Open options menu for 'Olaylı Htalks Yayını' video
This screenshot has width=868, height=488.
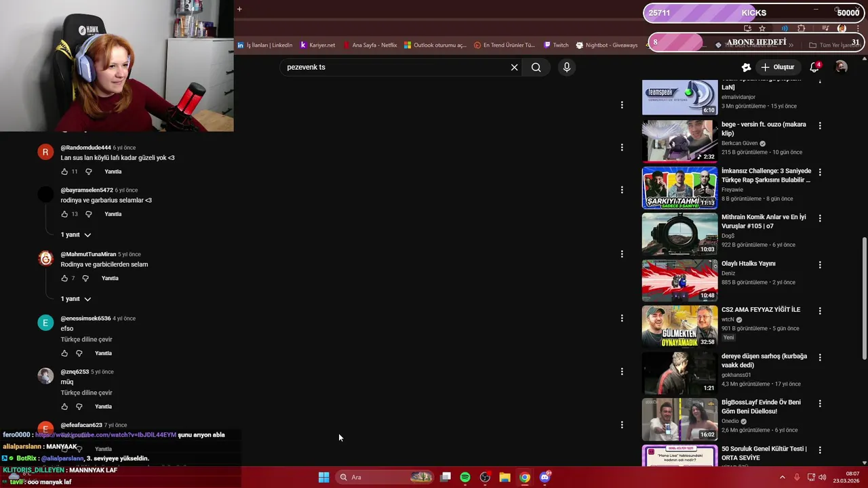pos(820,264)
